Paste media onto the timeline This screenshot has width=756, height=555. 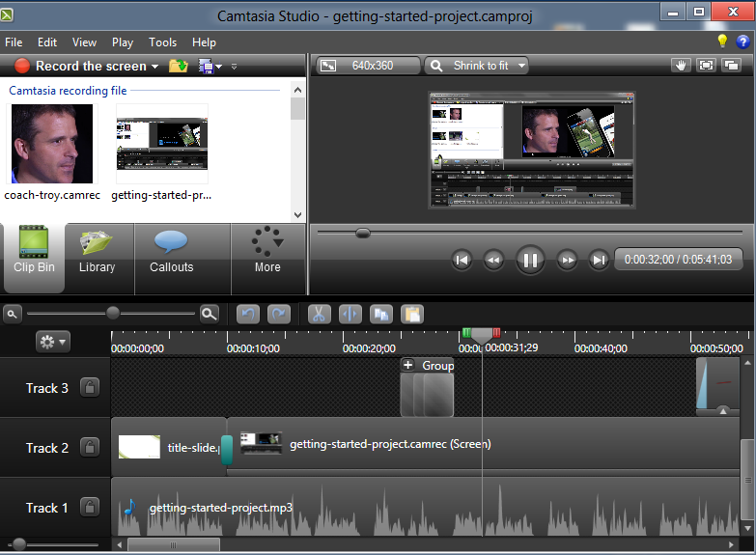(x=411, y=315)
